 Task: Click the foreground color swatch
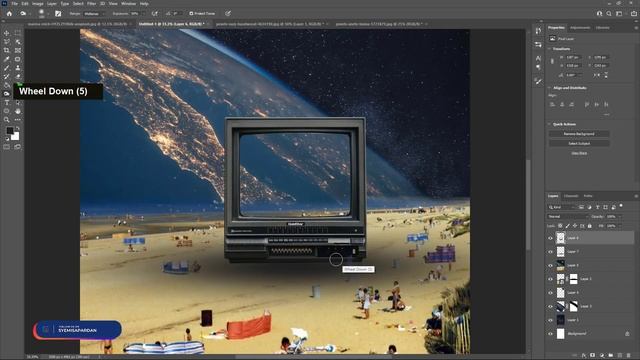point(10,131)
